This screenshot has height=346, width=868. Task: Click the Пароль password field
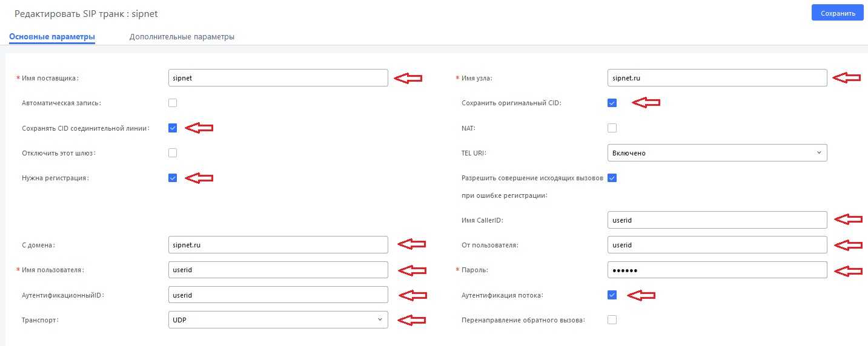717,270
